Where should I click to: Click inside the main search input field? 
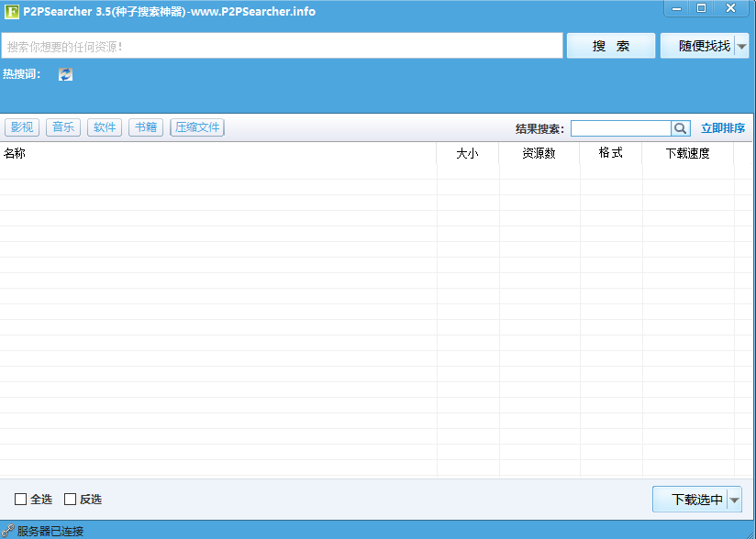[x=275, y=46]
